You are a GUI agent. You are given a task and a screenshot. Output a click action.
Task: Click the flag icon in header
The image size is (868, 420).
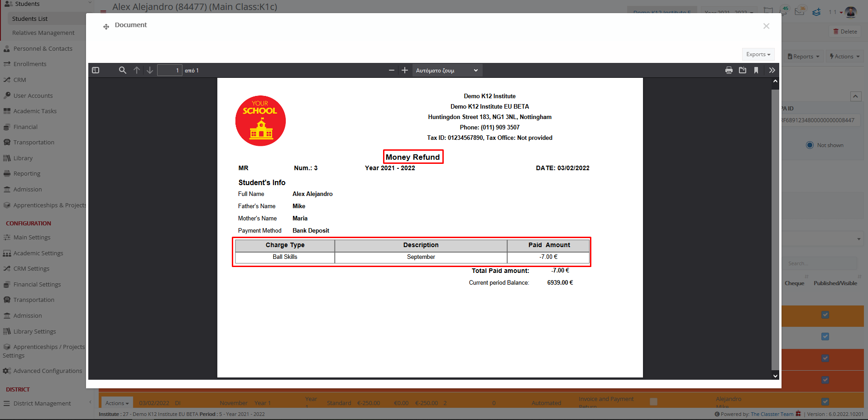[x=768, y=11]
